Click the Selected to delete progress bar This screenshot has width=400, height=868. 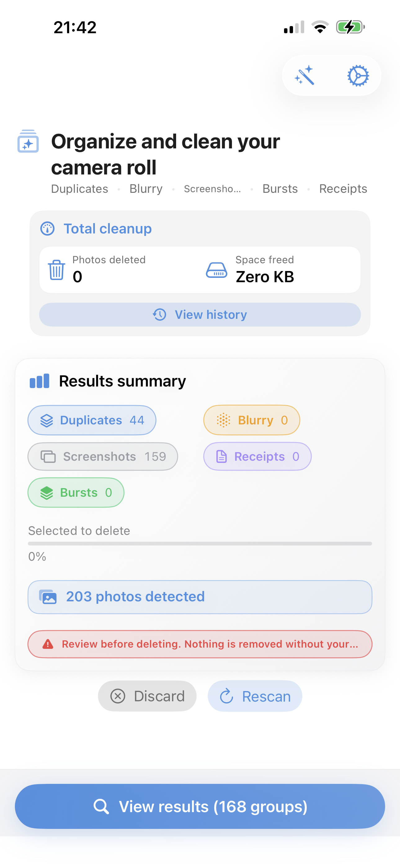200,543
